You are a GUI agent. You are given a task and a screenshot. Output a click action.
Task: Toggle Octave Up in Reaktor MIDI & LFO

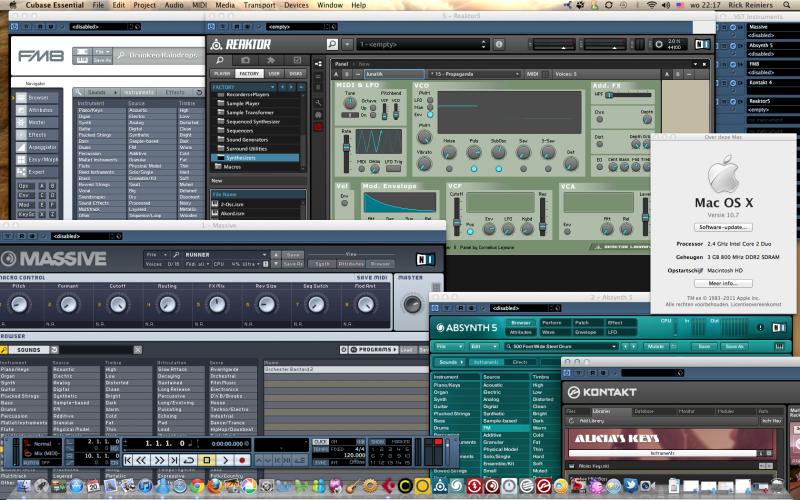pos(373,108)
